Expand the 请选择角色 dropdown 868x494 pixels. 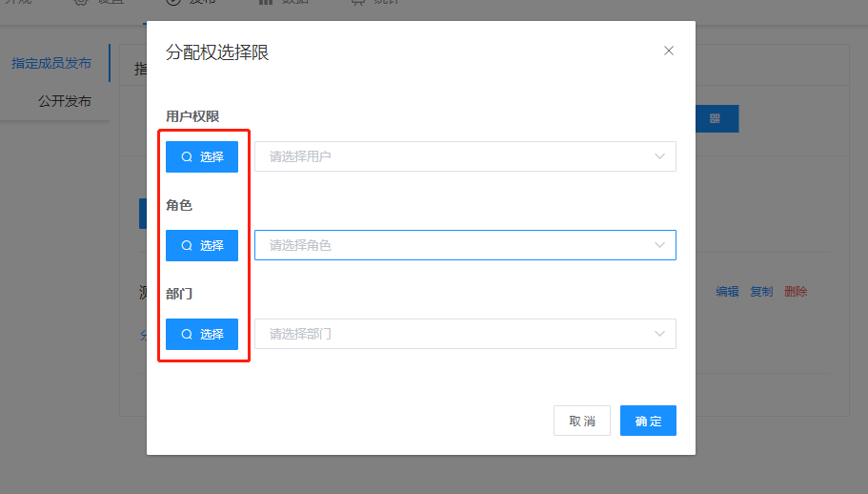(465, 245)
